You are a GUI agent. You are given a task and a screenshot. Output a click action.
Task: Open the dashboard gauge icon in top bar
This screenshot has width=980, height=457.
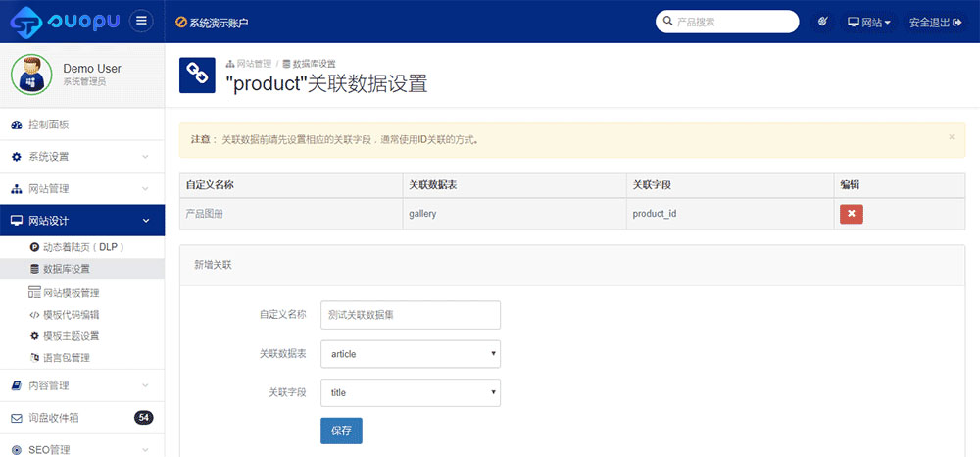[822, 22]
